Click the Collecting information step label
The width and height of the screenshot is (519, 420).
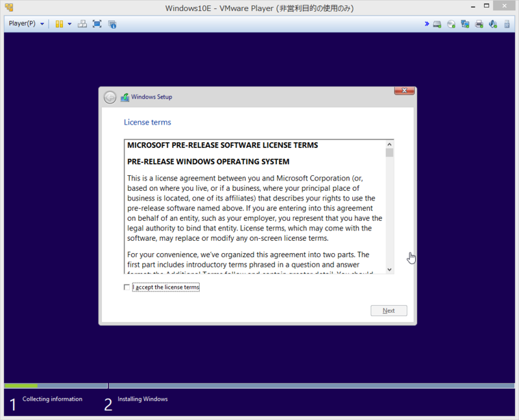pyautogui.click(x=53, y=399)
